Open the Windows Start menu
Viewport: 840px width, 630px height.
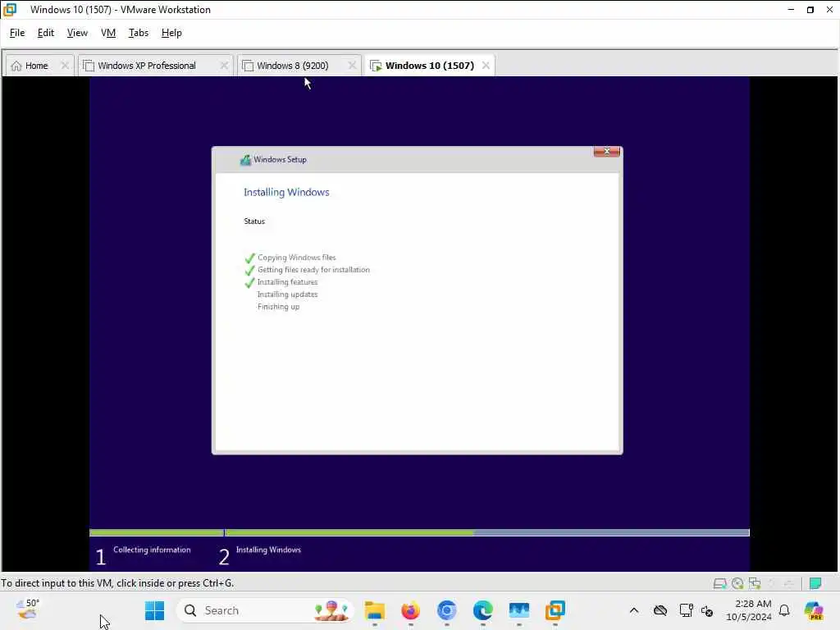click(x=155, y=610)
